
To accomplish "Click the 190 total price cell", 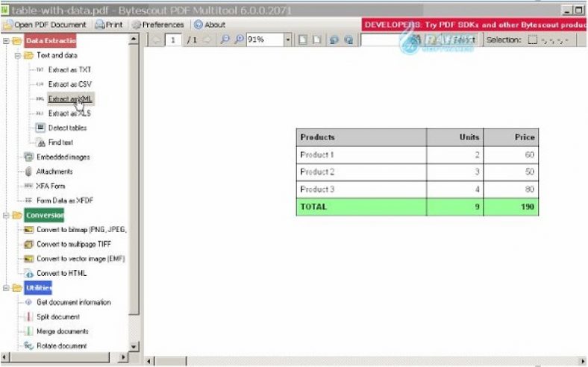I will coord(511,207).
